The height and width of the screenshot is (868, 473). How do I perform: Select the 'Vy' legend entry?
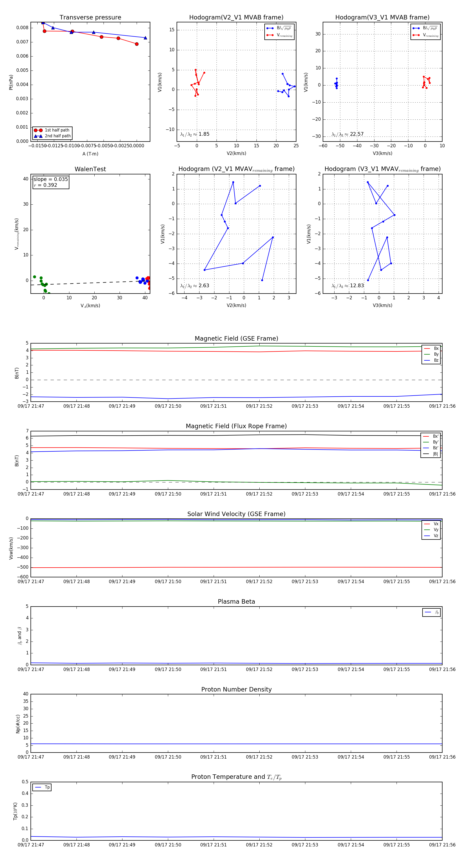coord(431,530)
